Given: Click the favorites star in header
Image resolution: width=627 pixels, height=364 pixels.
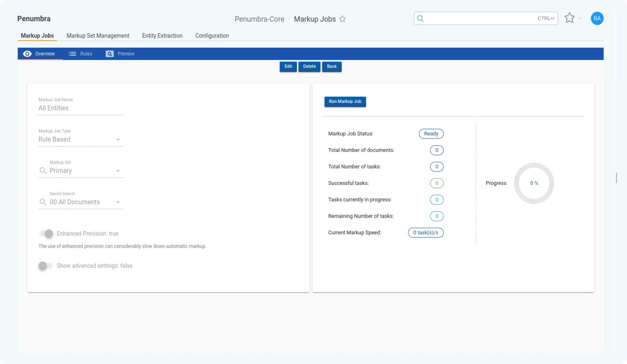Looking at the screenshot, I should click(x=569, y=18).
